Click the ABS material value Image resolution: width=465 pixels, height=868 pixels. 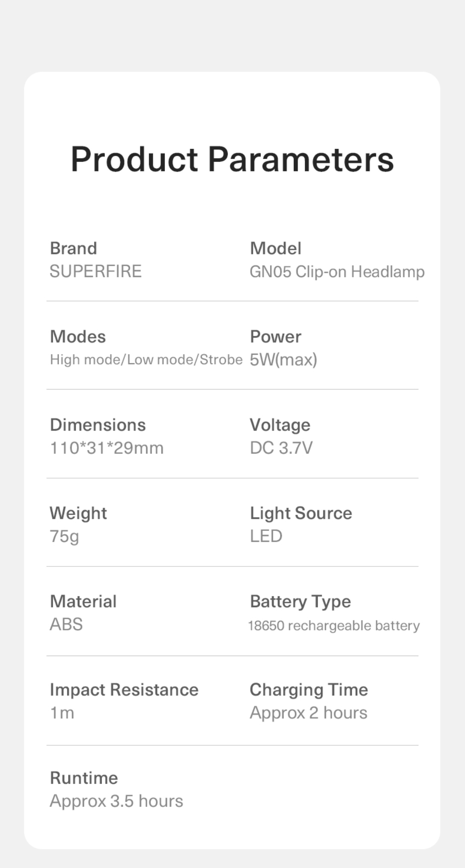[66, 625]
